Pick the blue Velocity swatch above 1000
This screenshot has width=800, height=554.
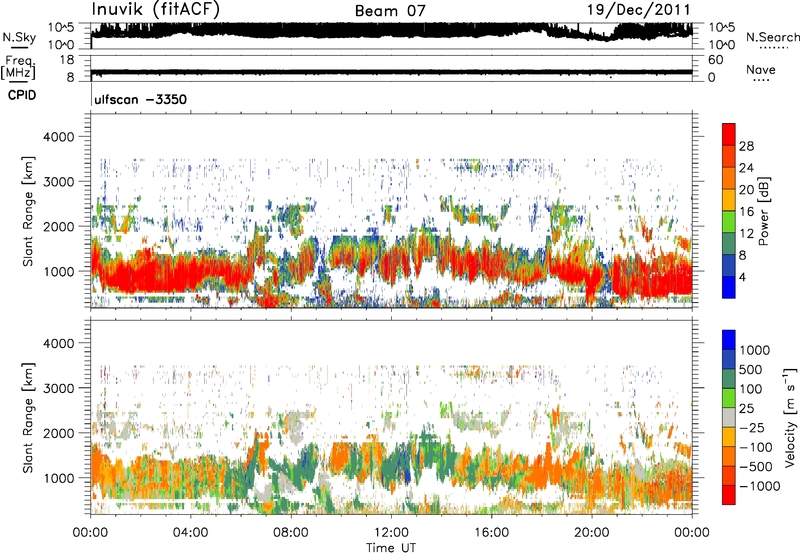(x=729, y=340)
